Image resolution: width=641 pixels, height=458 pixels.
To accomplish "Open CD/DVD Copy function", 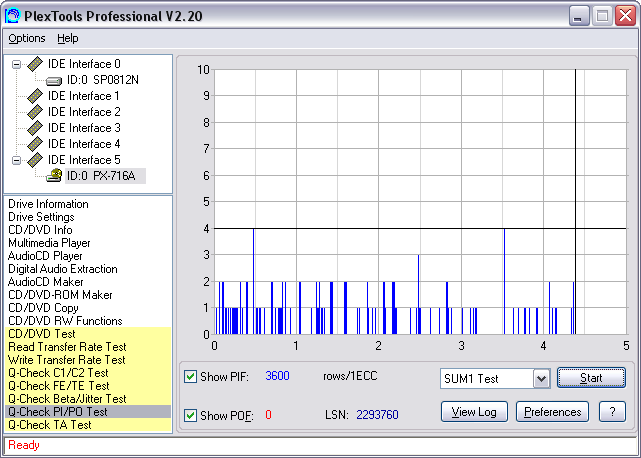I will pyautogui.click(x=43, y=308).
